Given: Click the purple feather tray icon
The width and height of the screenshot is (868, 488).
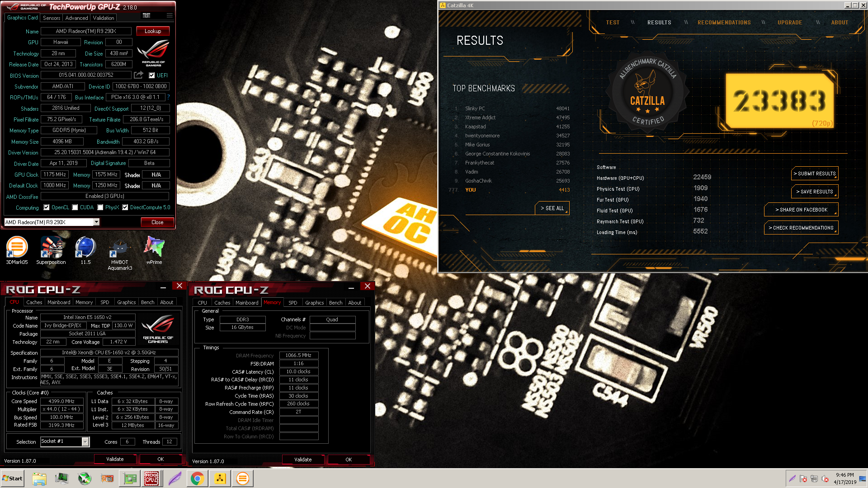Looking at the screenshot, I should click(793, 479).
